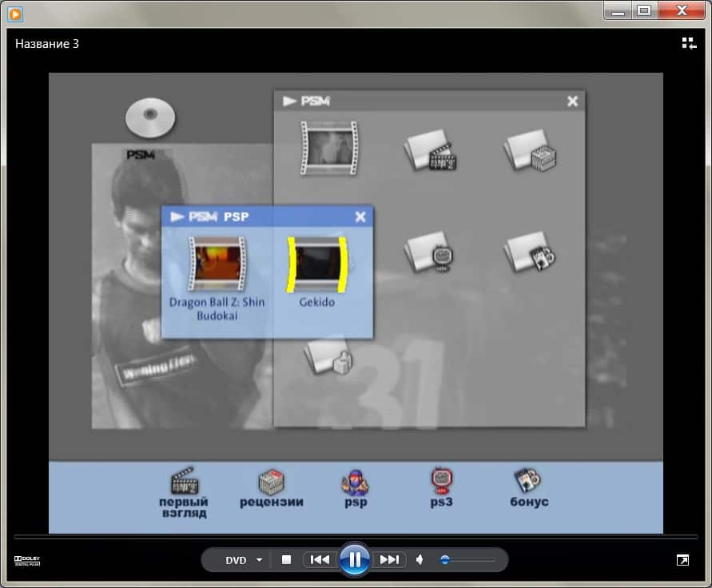Click the DVD button

pyautogui.click(x=236, y=560)
